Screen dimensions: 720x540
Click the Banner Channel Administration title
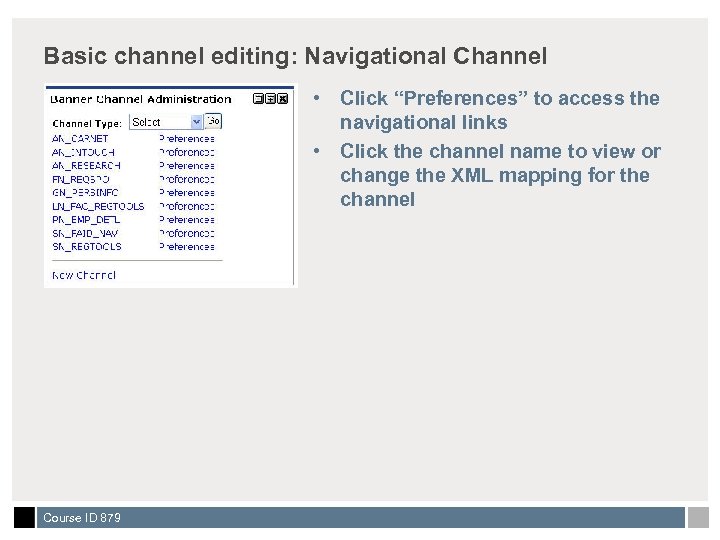(141, 99)
